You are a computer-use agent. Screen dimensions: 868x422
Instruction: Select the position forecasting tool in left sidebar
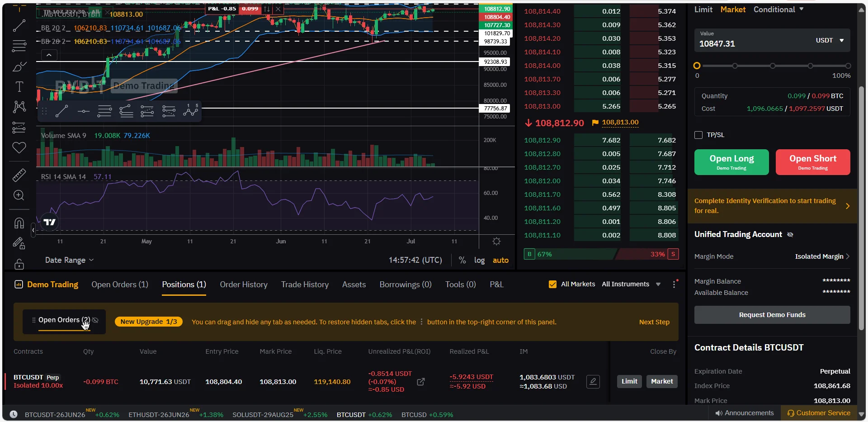click(x=19, y=128)
